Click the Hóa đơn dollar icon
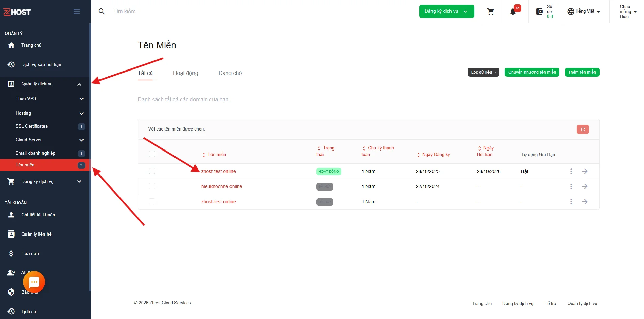The image size is (644, 319). click(x=11, y=253)
